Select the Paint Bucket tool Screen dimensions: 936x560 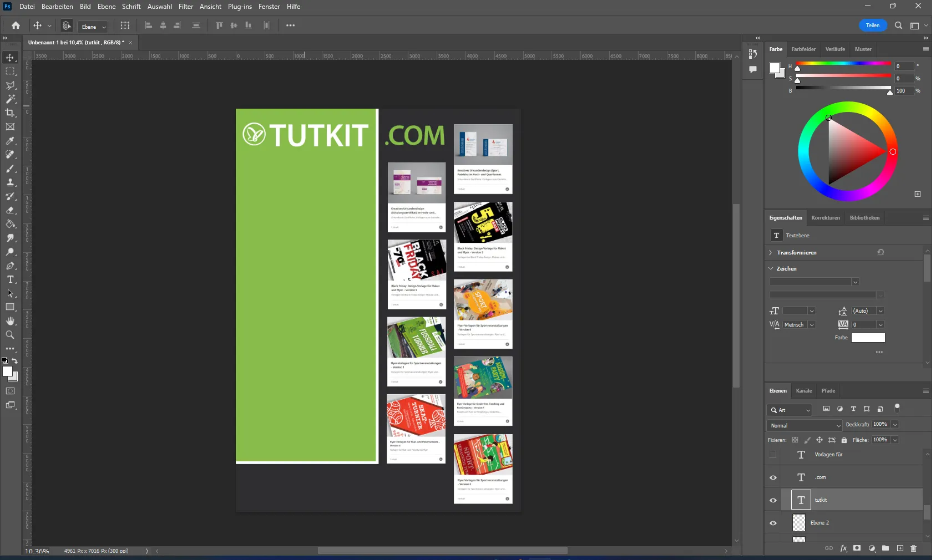coord(10,224)
